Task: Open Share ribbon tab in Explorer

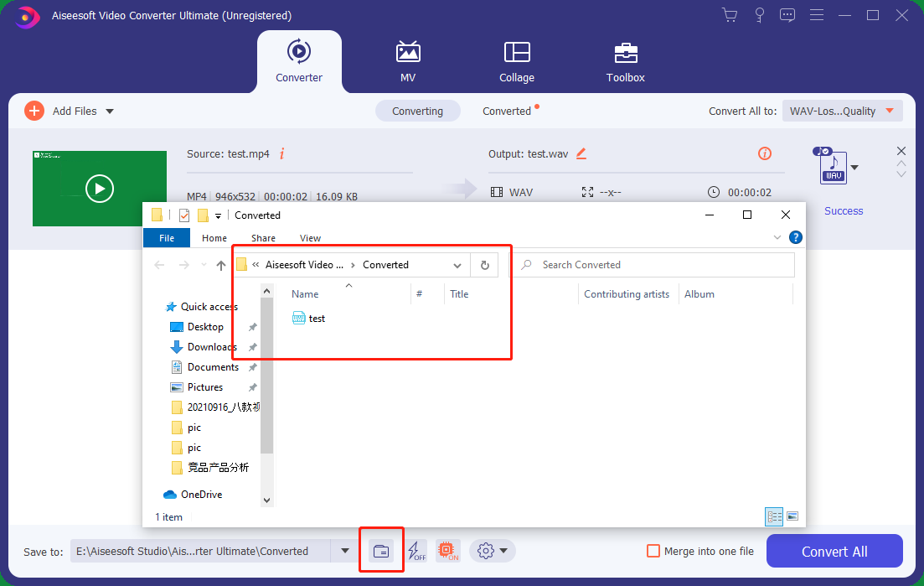Action: (x=263, y=238)
